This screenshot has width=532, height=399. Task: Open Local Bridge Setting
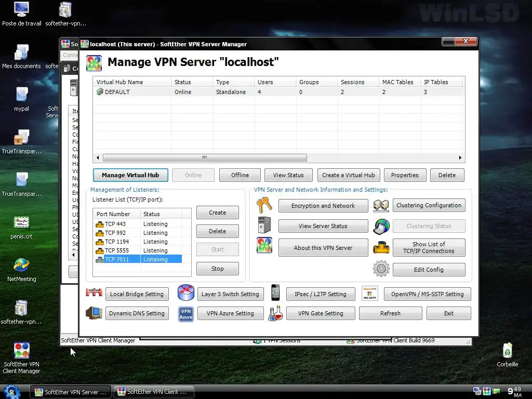[137, 294]
